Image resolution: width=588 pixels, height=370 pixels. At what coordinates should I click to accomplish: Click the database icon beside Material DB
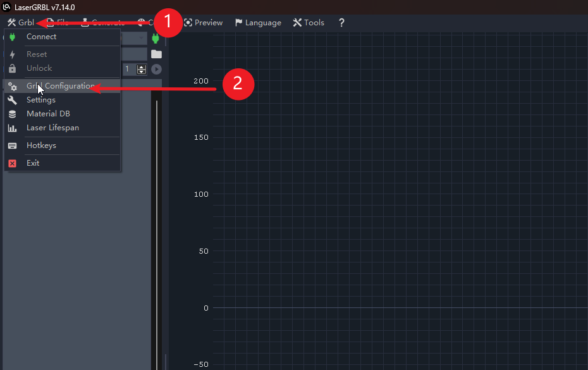(12, 114)
